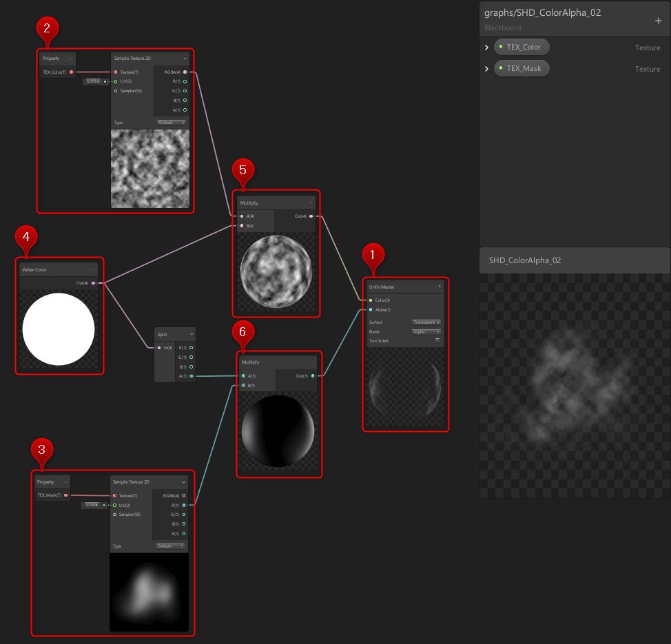Image resolution: width=671 pixels, height=644 pixels.
Task: Open the Blend dropdown set to Alpha
Action: (426, 332)
